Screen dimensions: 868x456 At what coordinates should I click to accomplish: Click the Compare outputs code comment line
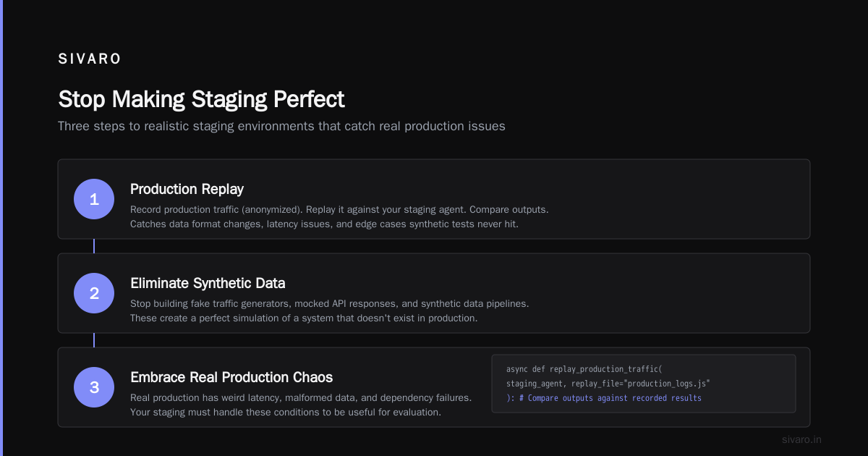tap(604, 398)
